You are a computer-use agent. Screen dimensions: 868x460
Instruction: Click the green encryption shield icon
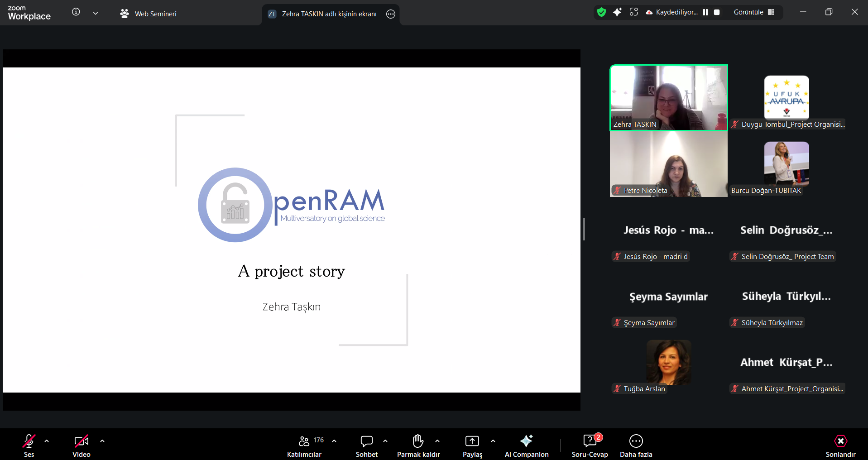pos(601,12)
